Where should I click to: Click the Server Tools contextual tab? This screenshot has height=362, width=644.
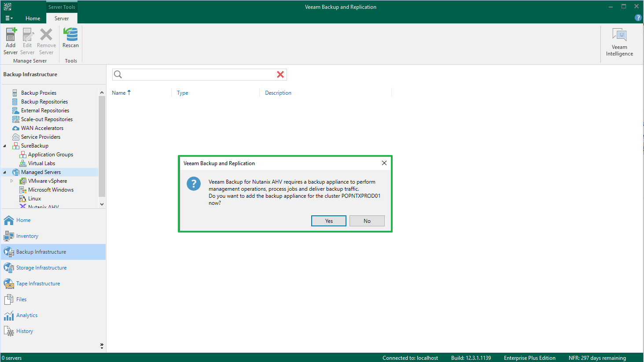pyautogui.click(x=62, y=7)
